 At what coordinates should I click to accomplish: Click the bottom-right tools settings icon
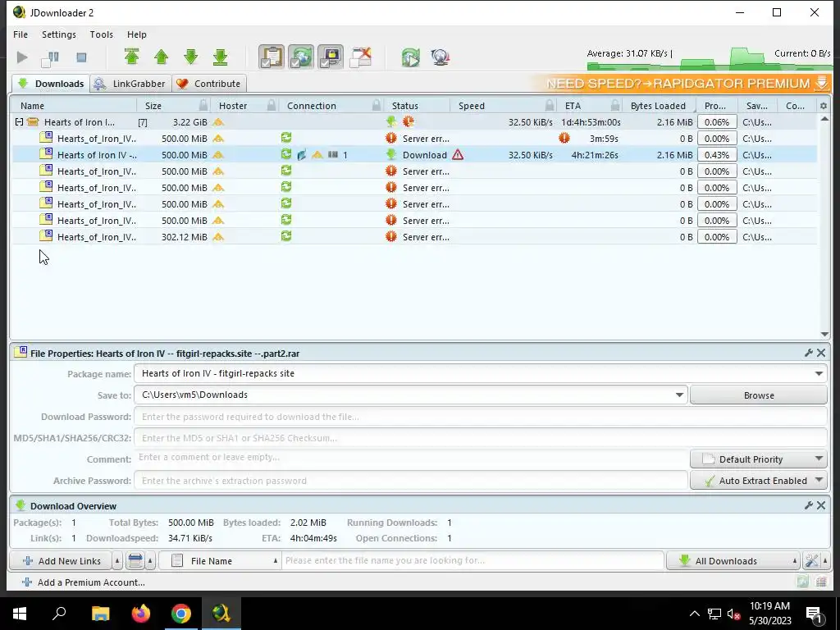tap(811, 561)
